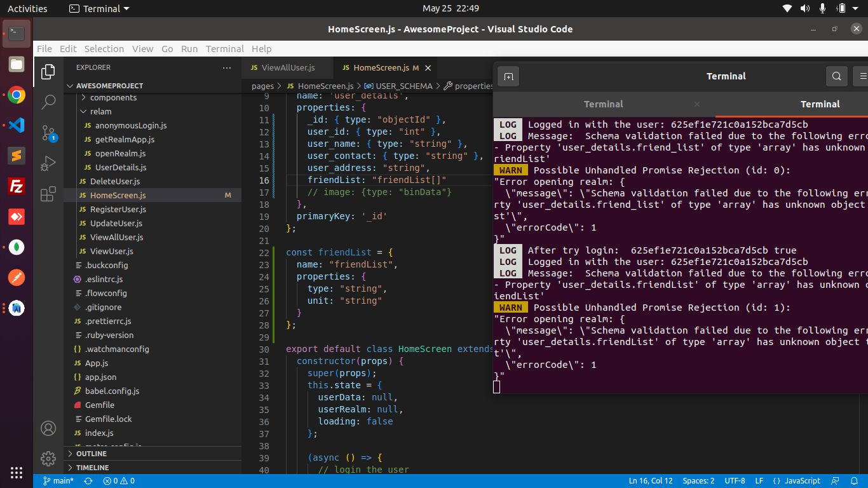Open the Manage gear settings icon
The image size is (868, 488).
[48, 458]
